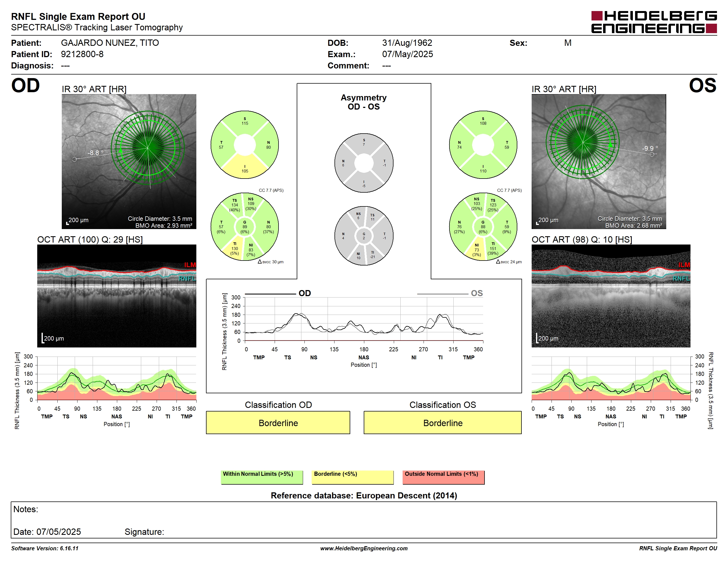The width and height of the screenshot is (728, 563).
Task: Click OD quadrant pie nasal sector 80
Action: click(268, 145)
